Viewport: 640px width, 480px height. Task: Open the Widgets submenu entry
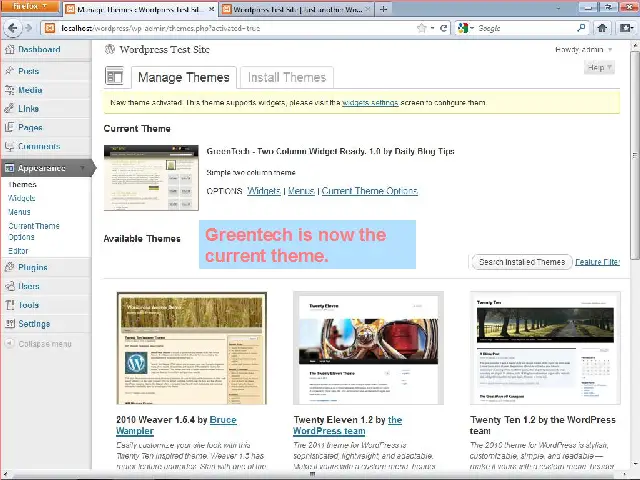coord(22,198)
